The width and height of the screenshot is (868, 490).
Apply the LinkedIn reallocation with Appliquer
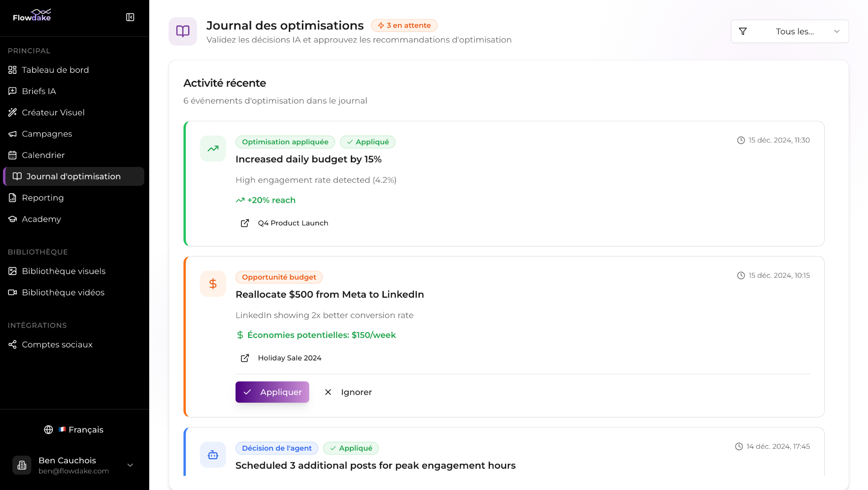pos(272,392)
